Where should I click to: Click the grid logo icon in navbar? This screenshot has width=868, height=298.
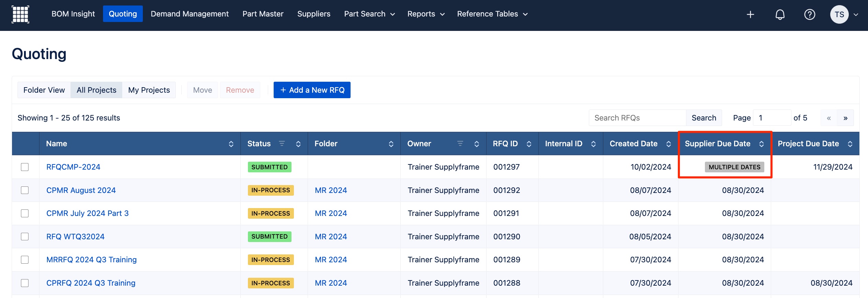20,14
